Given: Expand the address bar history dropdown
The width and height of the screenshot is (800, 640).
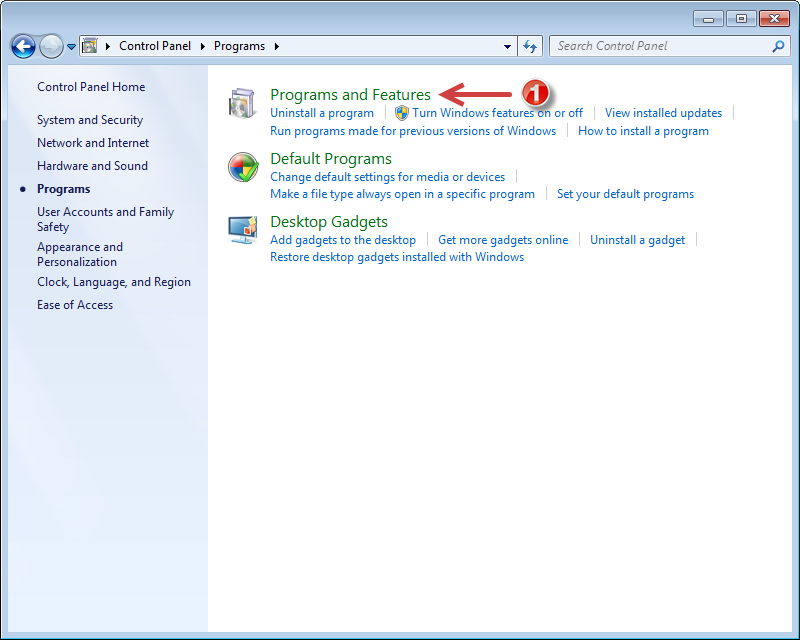Looking at the screenshot, I should pos(508,46).
